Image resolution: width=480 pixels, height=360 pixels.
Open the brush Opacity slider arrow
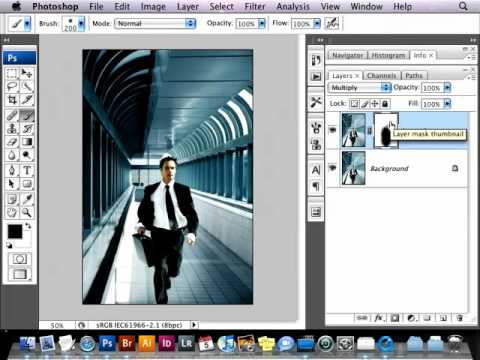(x=262, y=23)
